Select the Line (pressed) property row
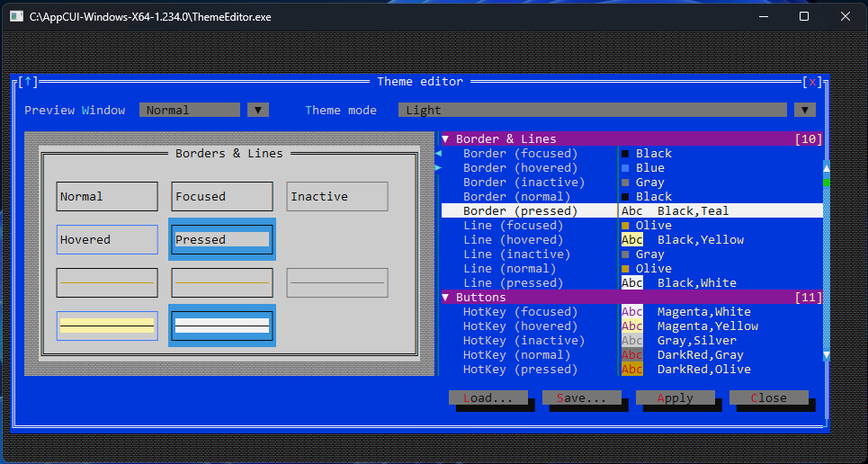Screen dimensions: 868x464 click(632, 283)
